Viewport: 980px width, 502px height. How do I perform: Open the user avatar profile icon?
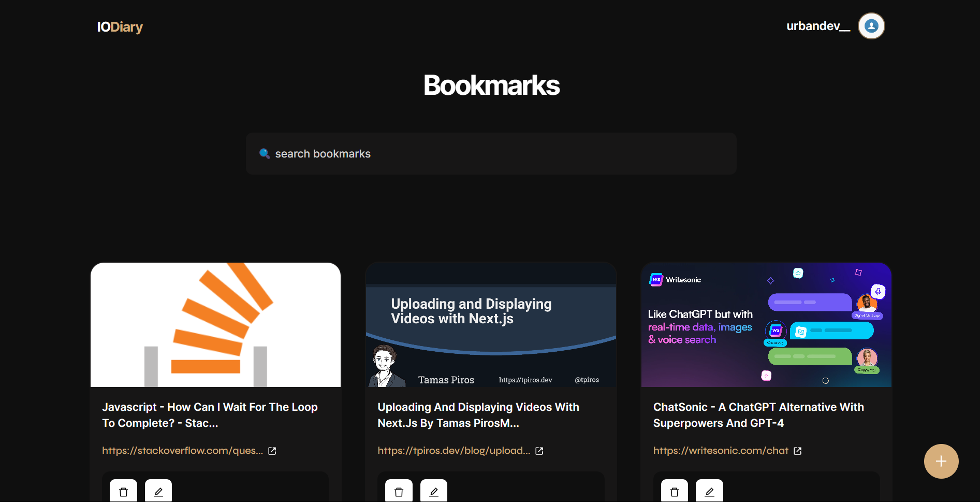(871, 26)
